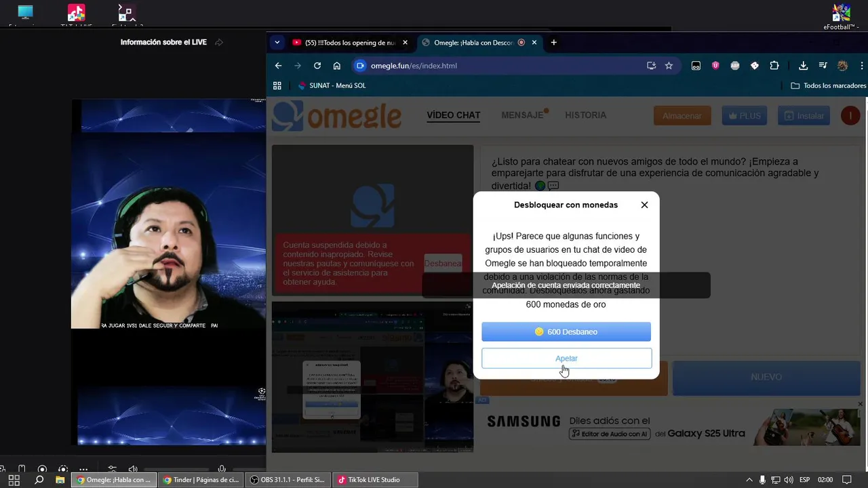Open the eFootball desktop shortcut

point(842,16)
